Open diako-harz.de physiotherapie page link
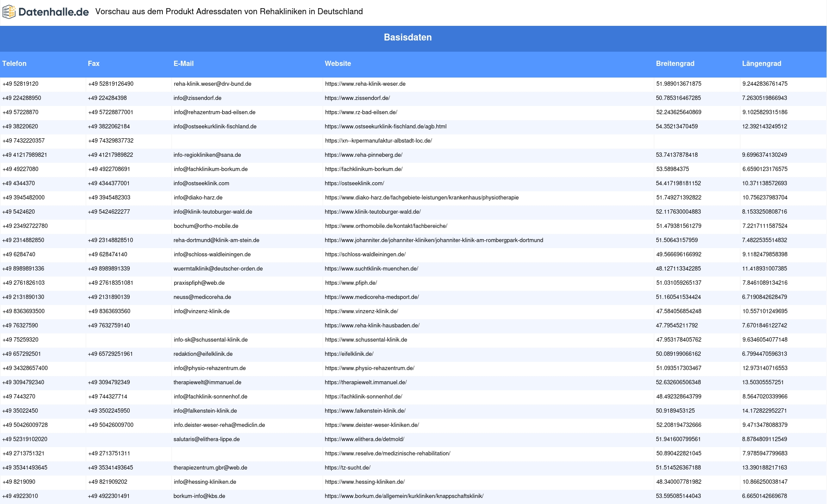The height and width of the screenshot is (504, 827). [422, 198]
